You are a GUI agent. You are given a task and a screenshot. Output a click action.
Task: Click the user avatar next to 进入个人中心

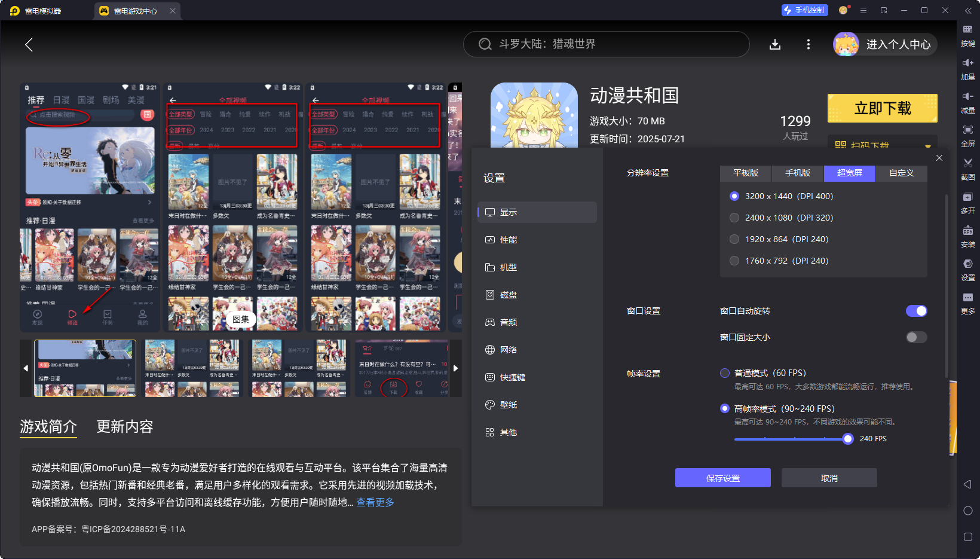tap(846, 44)
